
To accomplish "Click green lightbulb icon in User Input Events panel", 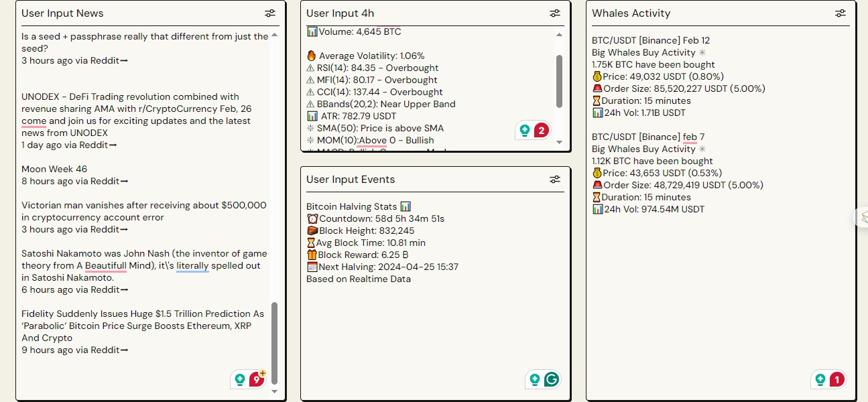I will click(x=535, y=380).
